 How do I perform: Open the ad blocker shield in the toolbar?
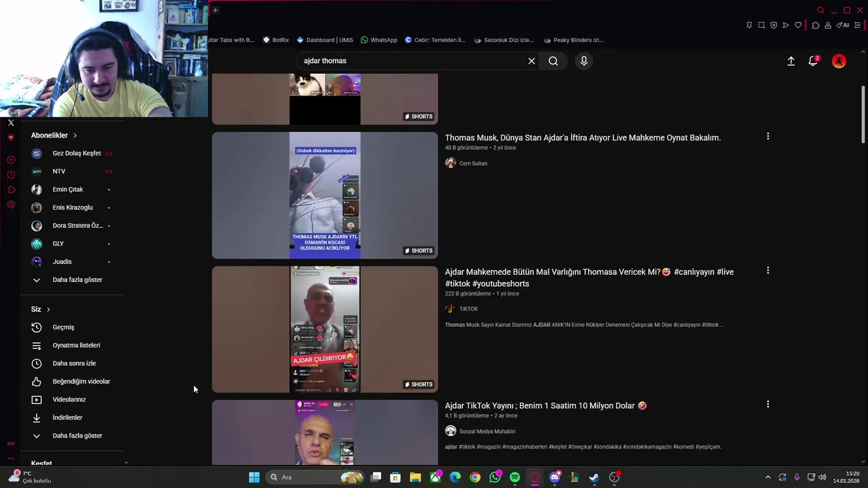pos(774,25)
